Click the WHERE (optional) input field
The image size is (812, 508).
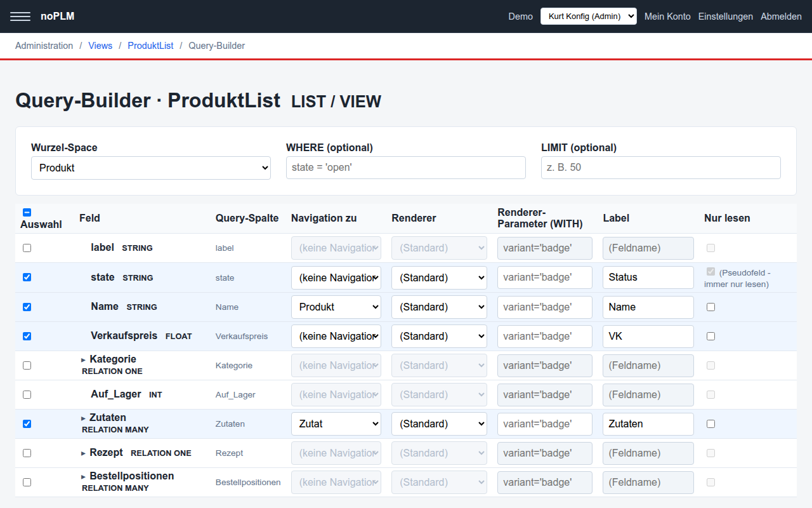coord(406,168)
